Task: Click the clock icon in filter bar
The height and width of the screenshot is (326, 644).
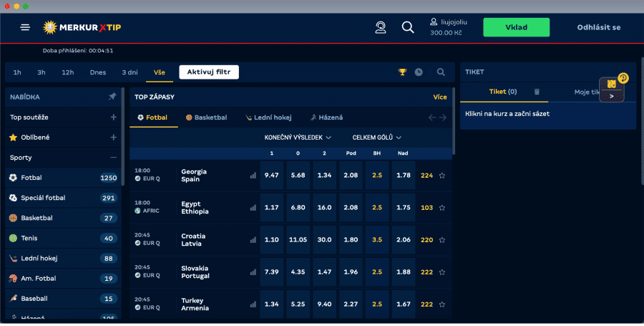Action: pyautogui.click(x=419, y=72)
